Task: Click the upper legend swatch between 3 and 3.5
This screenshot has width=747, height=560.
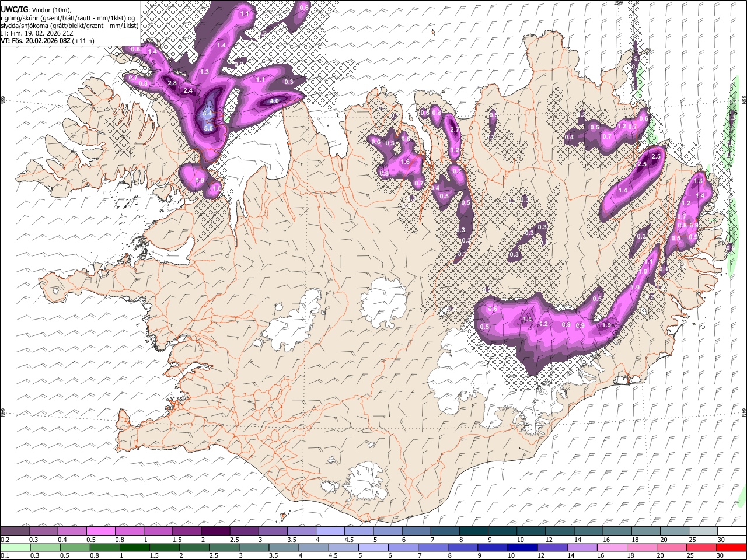Action: pos(273,531)
